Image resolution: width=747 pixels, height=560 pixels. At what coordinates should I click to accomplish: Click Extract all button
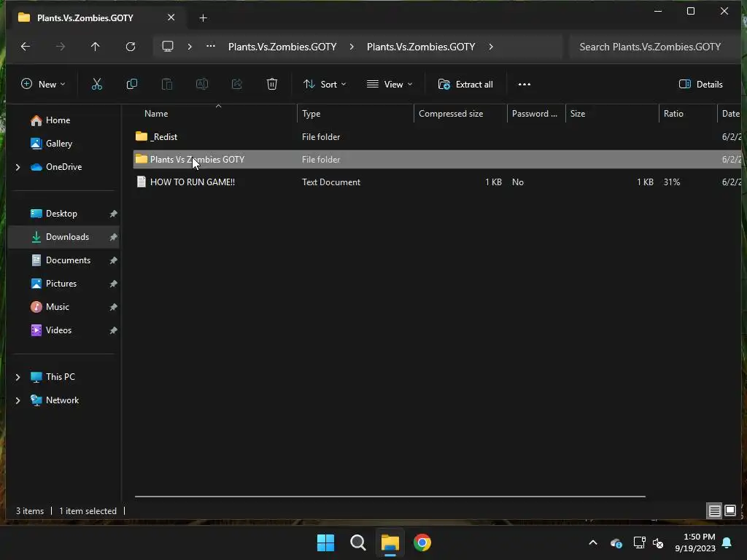tap(465, 85)
